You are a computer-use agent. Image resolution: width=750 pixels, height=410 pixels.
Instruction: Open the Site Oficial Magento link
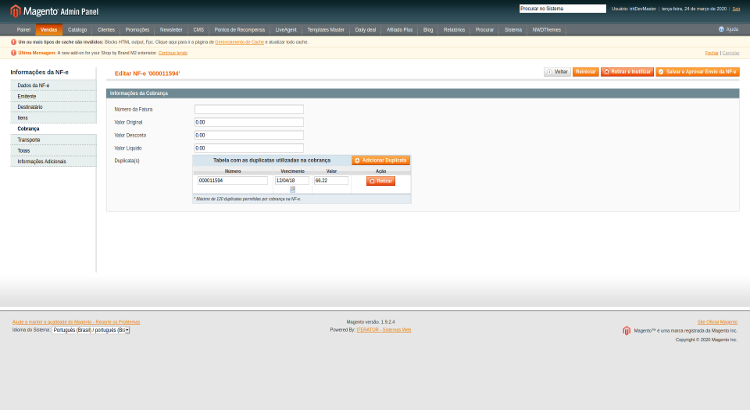pos(717,322)
